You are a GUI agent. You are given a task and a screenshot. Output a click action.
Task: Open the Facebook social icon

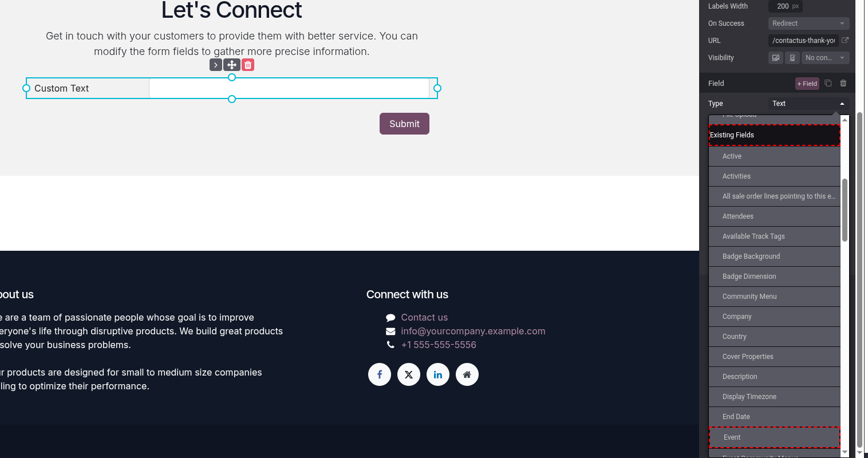tap(380, 374)
